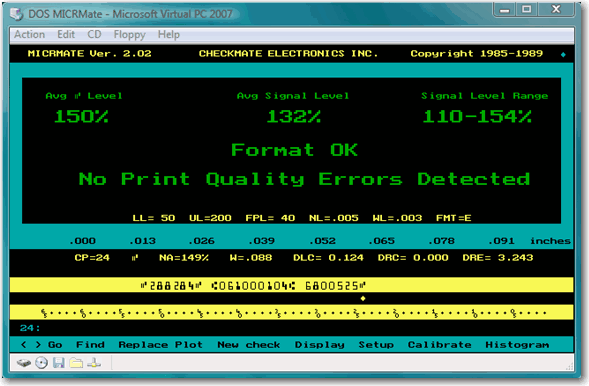Click the CP=24 value
Viewport: 589px width, 386px height.
point(92,258)
